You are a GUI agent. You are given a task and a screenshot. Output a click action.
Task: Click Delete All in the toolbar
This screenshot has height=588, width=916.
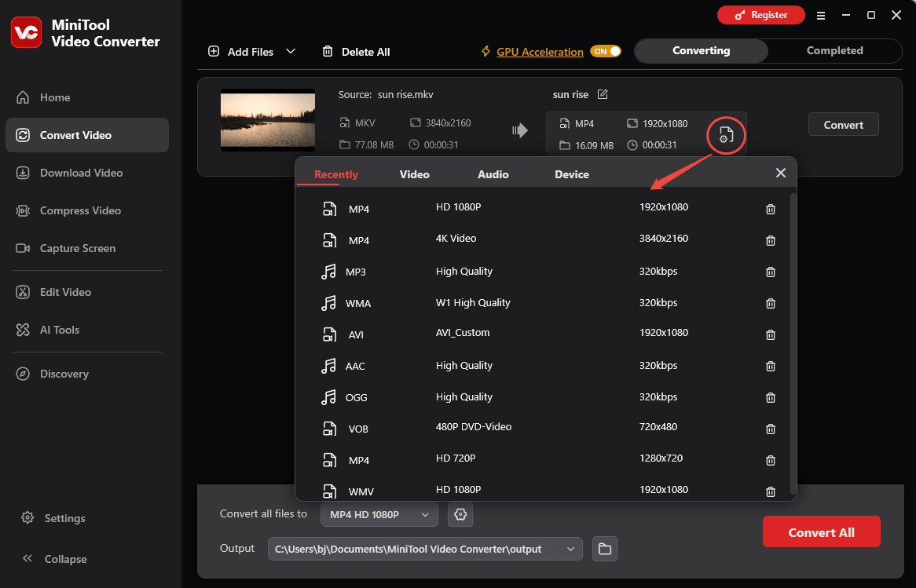(x=357, y=51)
